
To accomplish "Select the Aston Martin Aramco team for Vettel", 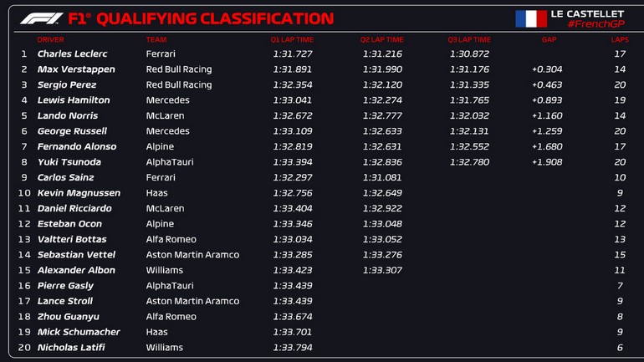I will point(192,255).
